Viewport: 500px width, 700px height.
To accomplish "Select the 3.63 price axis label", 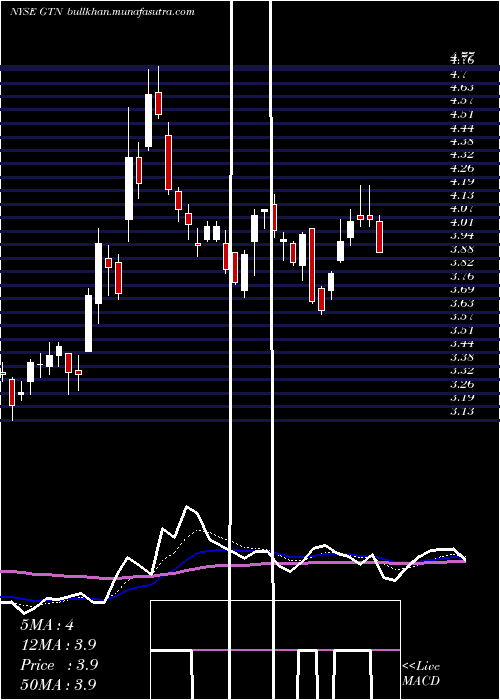I will (462, 303).
